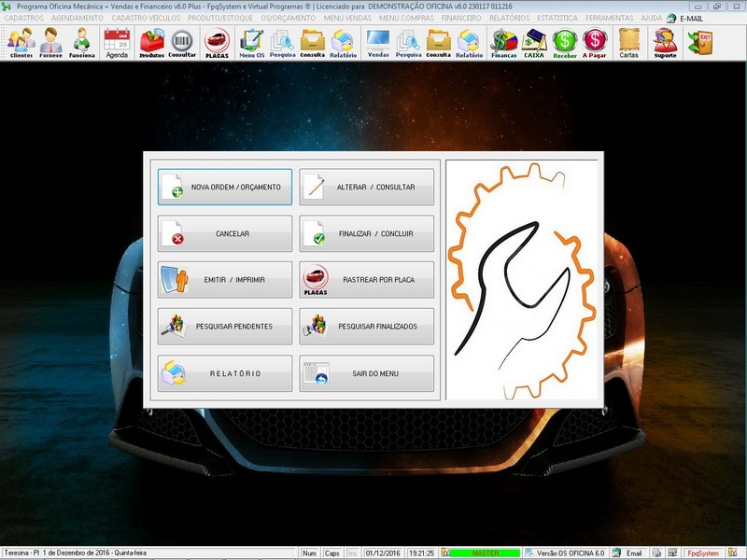The width and height of the screenshot is (747, 560).
Task: Open the AGENDAMENTO menu
Action: coord(78,18)
